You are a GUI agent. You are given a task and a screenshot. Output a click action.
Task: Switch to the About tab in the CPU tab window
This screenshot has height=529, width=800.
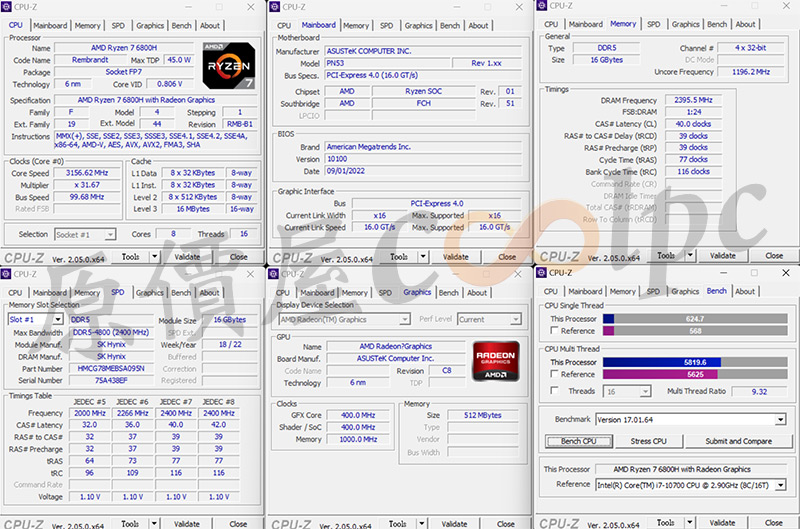coord(210,26)
